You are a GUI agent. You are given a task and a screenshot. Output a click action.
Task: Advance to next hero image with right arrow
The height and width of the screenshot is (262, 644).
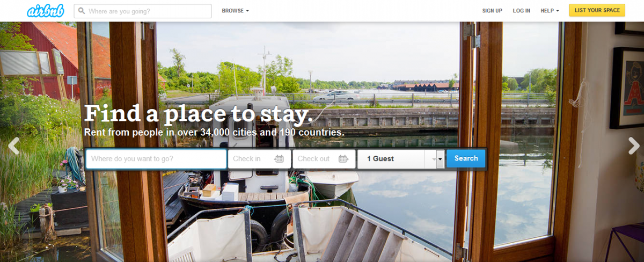(x=634, y=145)
